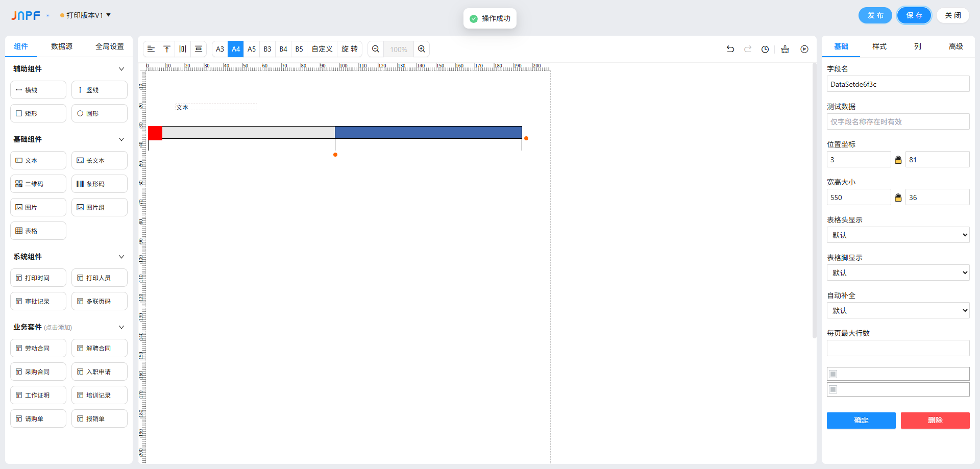Collapse the 系统组件 section
980x469 pixels.
tap(121, 257)
